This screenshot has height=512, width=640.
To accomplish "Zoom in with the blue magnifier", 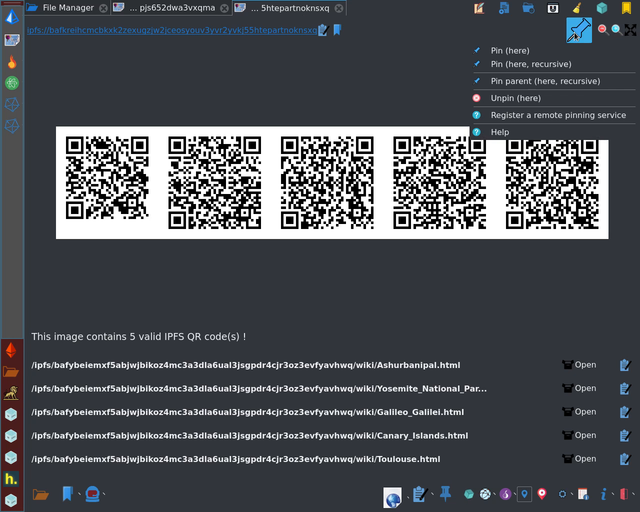I will pyautogui.click(x=616, y=29).
